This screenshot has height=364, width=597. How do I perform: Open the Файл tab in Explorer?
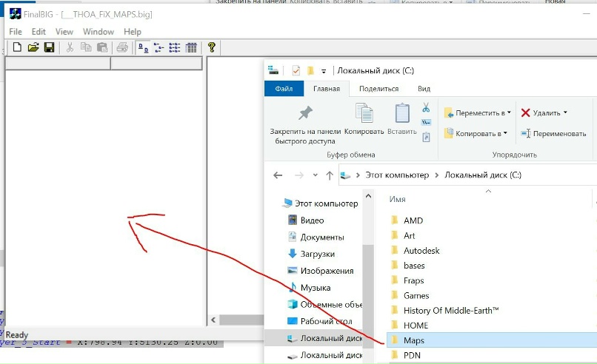click(284, 89)
